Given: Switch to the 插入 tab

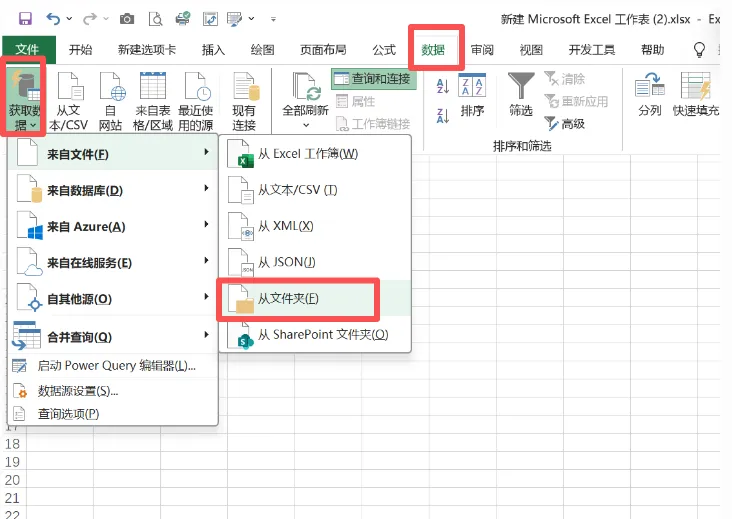Looking at the screenshot, I should (213, 49).
